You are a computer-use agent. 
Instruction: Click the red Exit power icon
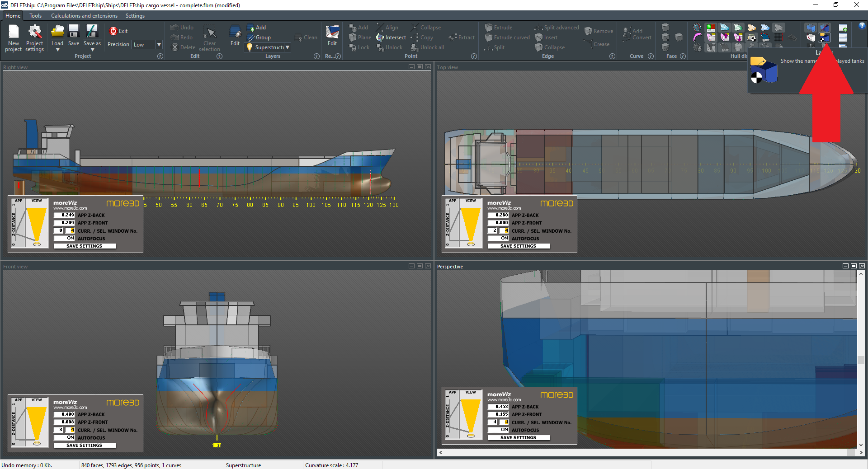click(113, 31)
